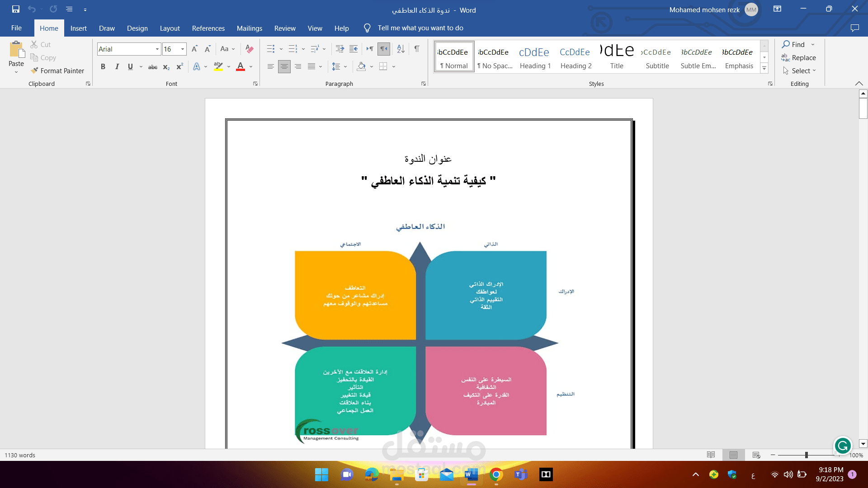Toggle Center alignment
868x488 pixels.
pos(284,66)
